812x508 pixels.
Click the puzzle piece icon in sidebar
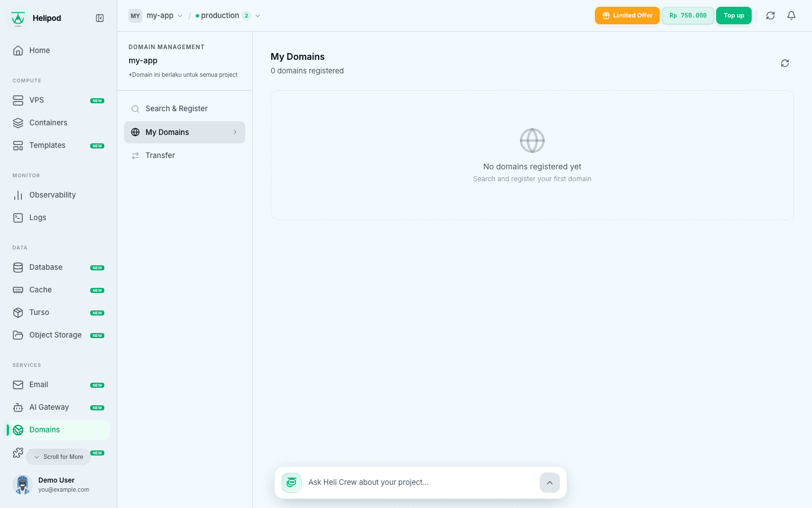18,453
